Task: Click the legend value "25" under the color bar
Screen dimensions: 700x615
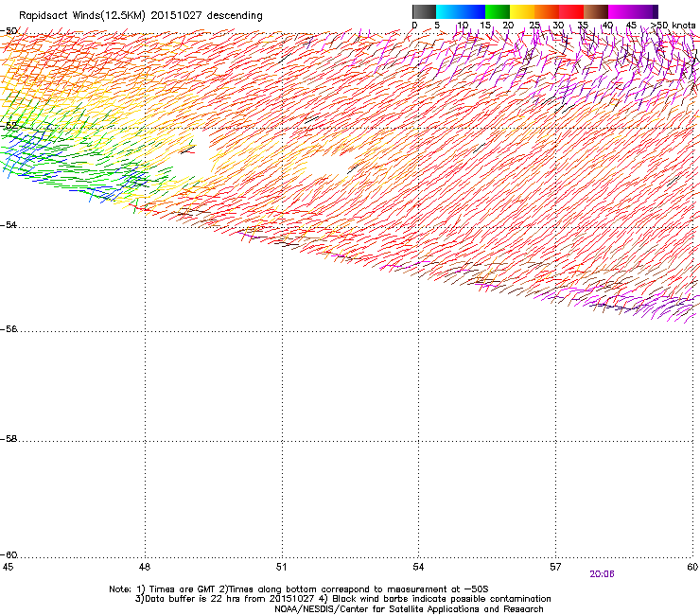Action: coord(534,25)
